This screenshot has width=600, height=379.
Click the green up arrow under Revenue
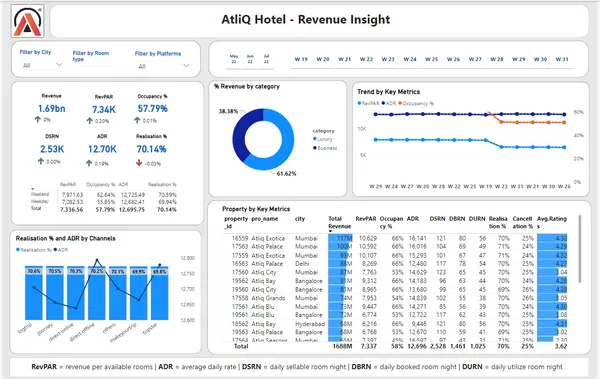(38, 119)
